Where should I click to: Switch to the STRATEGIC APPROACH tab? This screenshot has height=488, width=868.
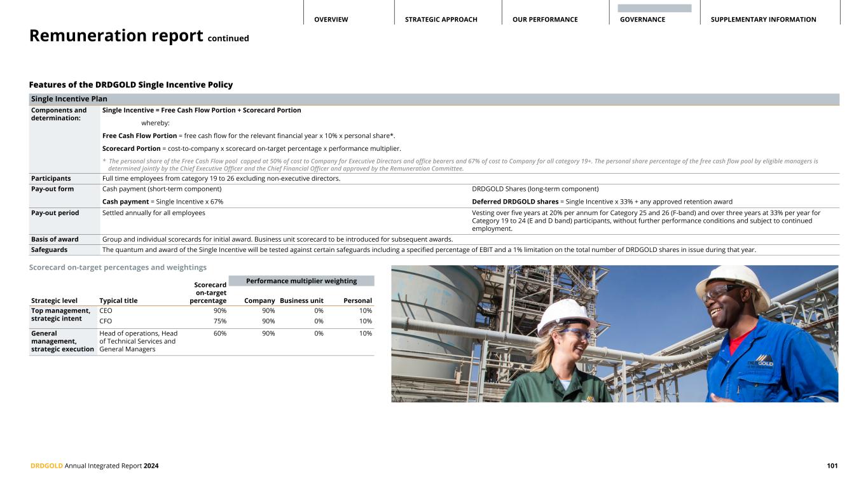click(441, 20)
